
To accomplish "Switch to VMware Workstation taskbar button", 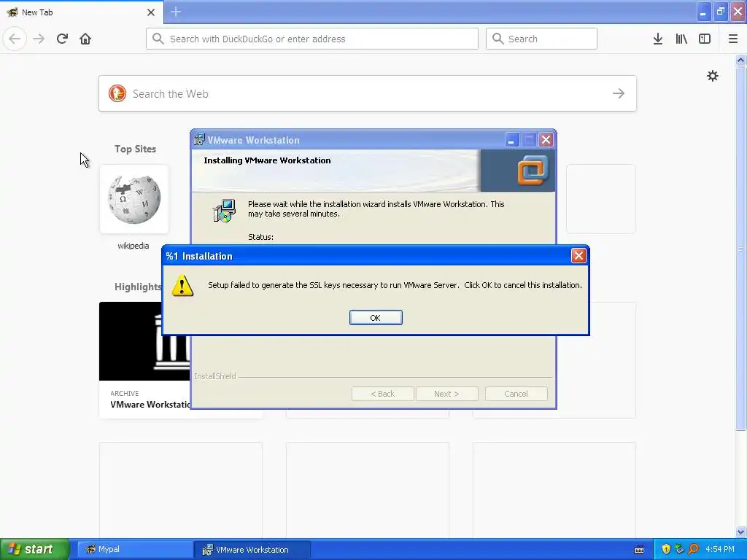I will (x=252, y=549).
